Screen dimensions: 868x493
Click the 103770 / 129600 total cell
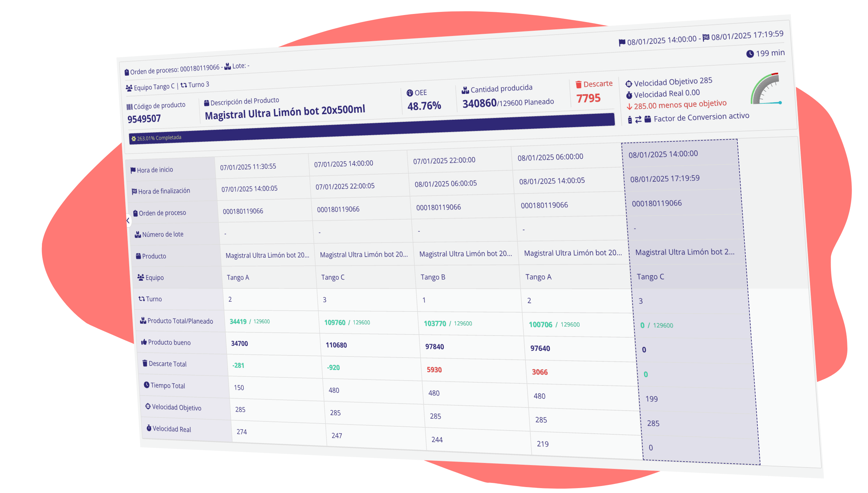[x=448, y=324]
